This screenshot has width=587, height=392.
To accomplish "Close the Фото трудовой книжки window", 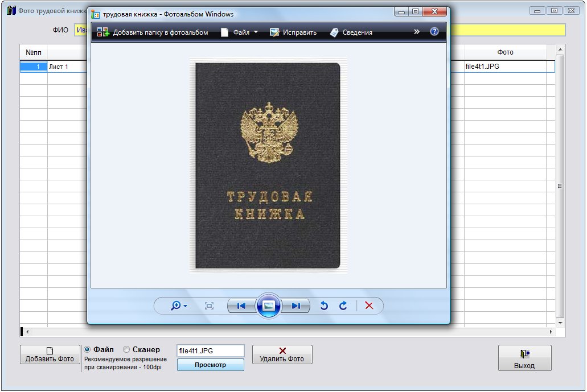I will (x=571, y=10).
